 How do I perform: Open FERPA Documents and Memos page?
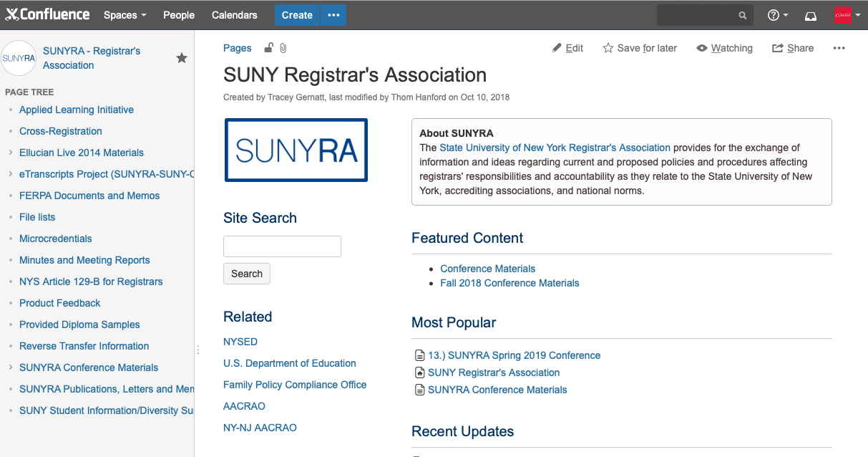click(x=89, y=196)
